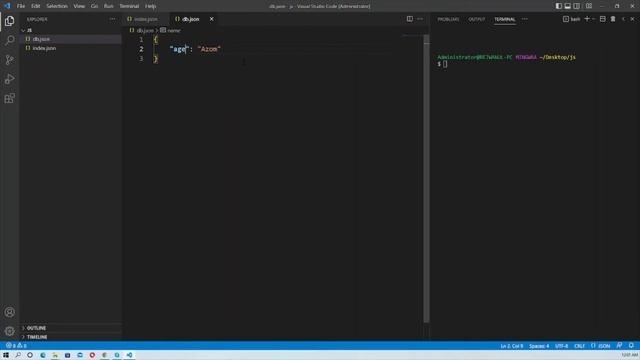
Task: Click the notifications bell in status bar
Action: (x=631, y=346)
